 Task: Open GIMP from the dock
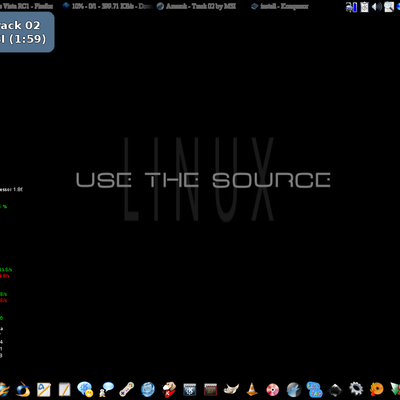tap(231, 389)
